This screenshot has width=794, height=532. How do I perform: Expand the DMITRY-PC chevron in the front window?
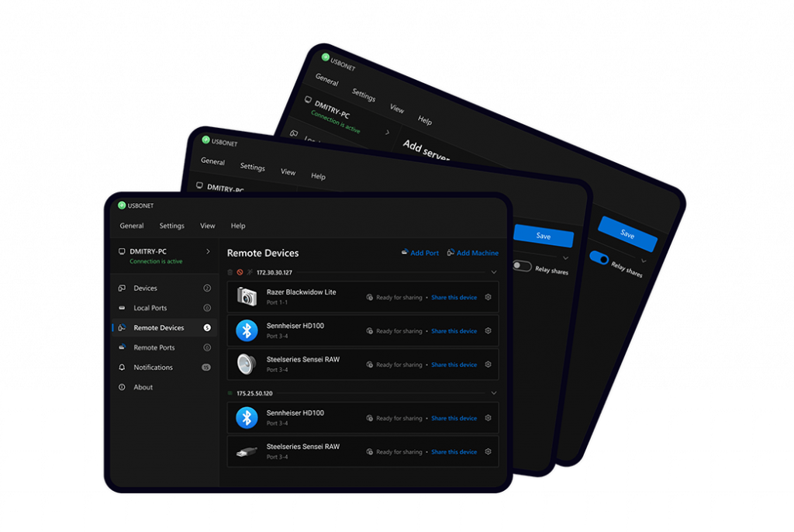coord(208,251)
